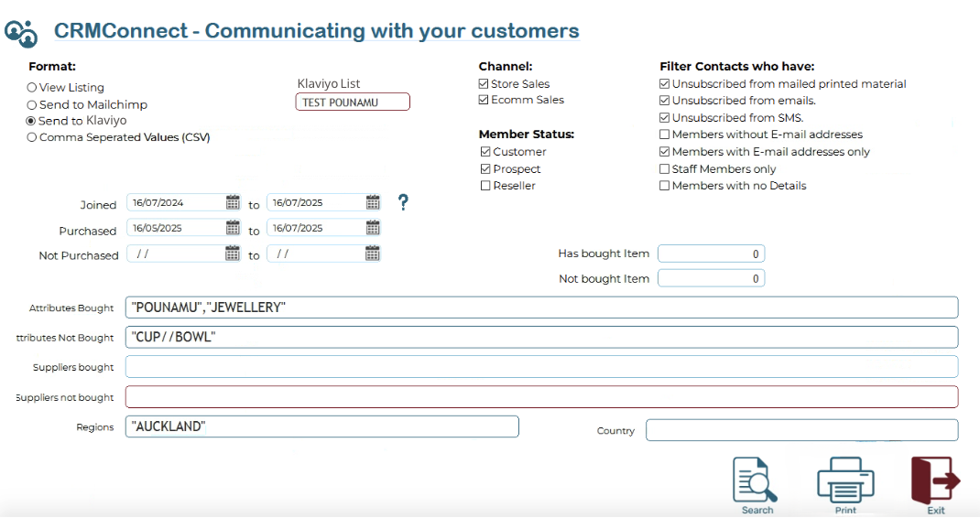Viewport: 980px width, 518px height.
Task: Click the Regions field containing AUCKLAND
Action: 321,426
